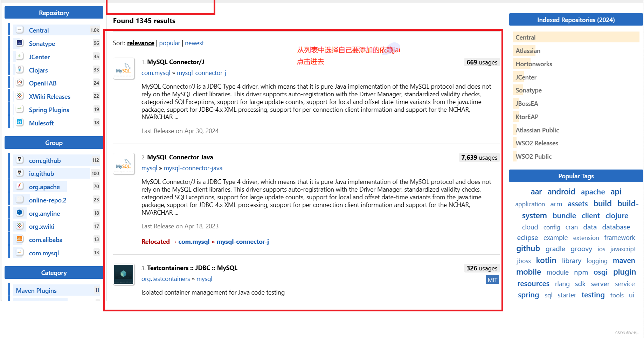Open the Atlassian Public repository

click(x=537, y=130)
